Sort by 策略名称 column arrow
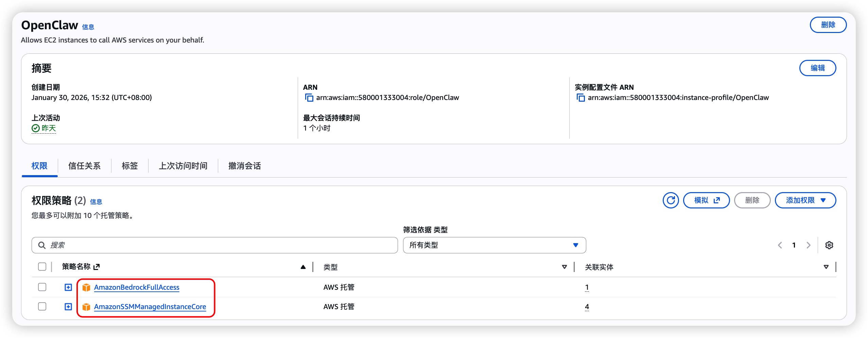The width and height of the screenshot is (868, 338). click(303, 267)
